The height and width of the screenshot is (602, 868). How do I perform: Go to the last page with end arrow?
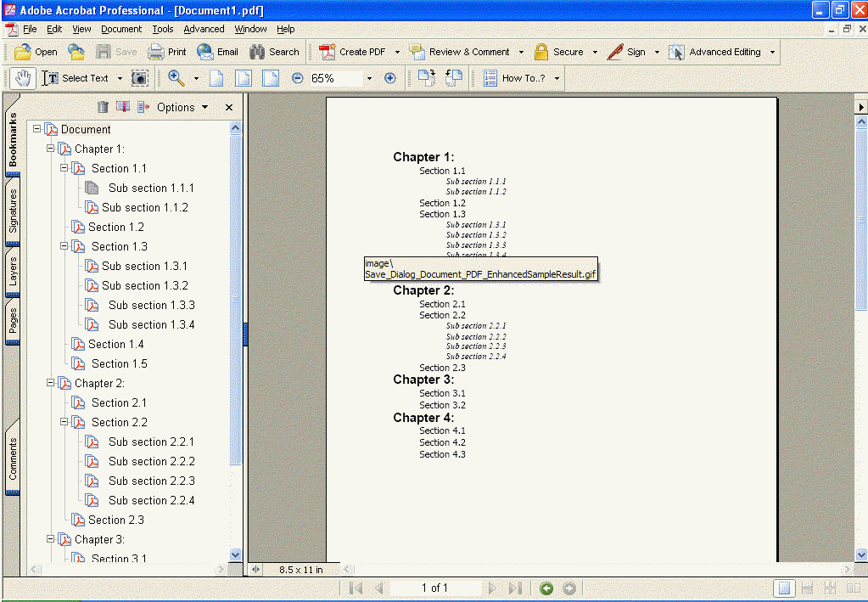pyautogui.click(x=513, y=588)
